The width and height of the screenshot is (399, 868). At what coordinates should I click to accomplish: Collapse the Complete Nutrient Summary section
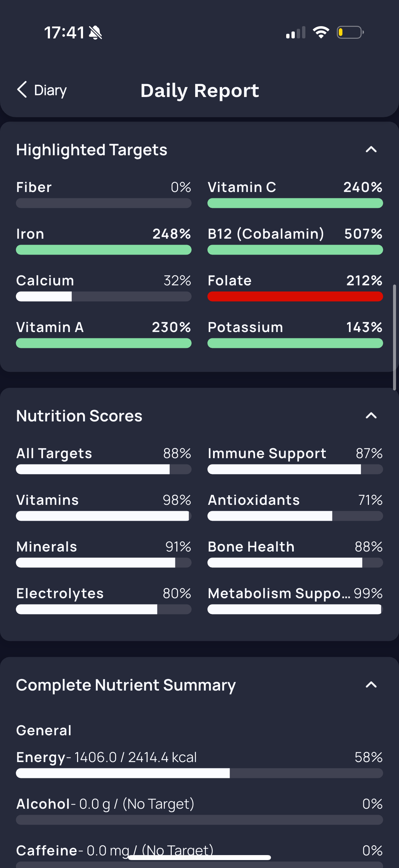click(371, 684)
